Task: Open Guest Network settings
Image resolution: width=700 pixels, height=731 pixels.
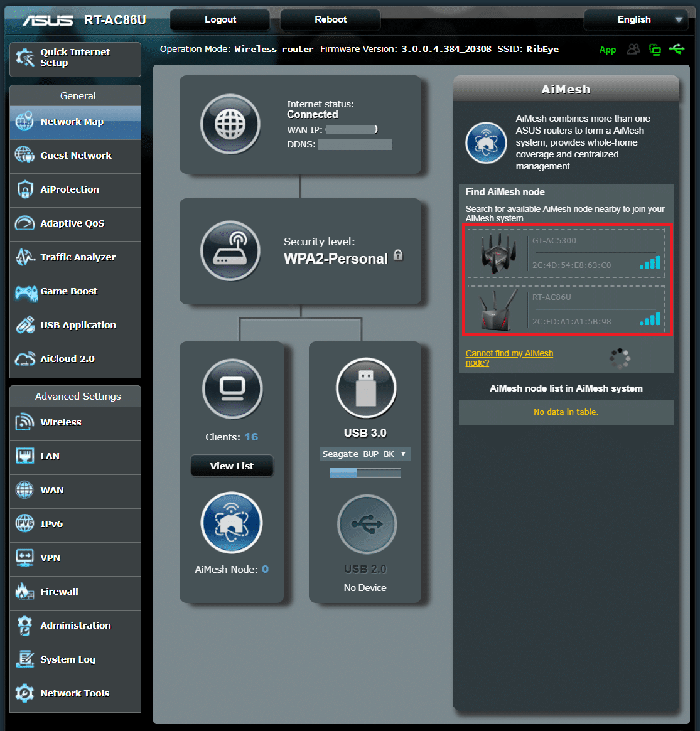Action: click(x=75, y=156)
